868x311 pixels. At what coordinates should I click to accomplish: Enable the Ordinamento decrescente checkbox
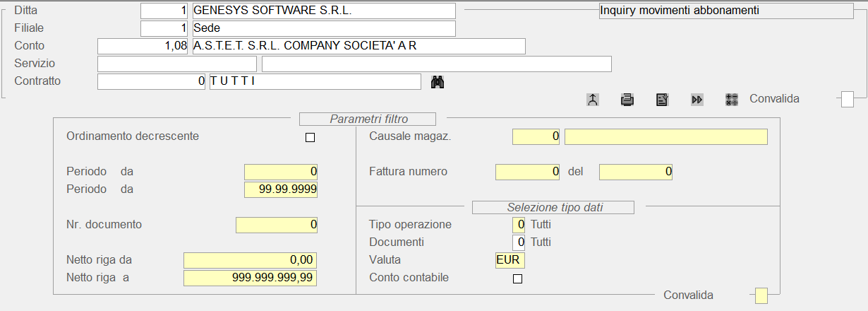click(310, 138)
